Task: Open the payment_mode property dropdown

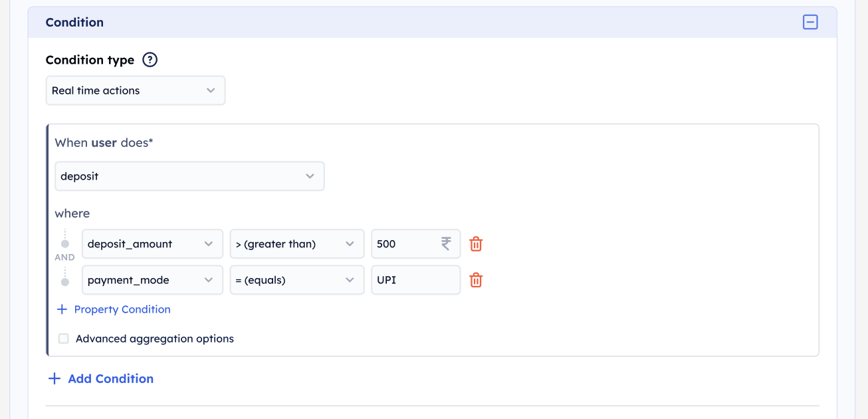Action: click(152, 280)
